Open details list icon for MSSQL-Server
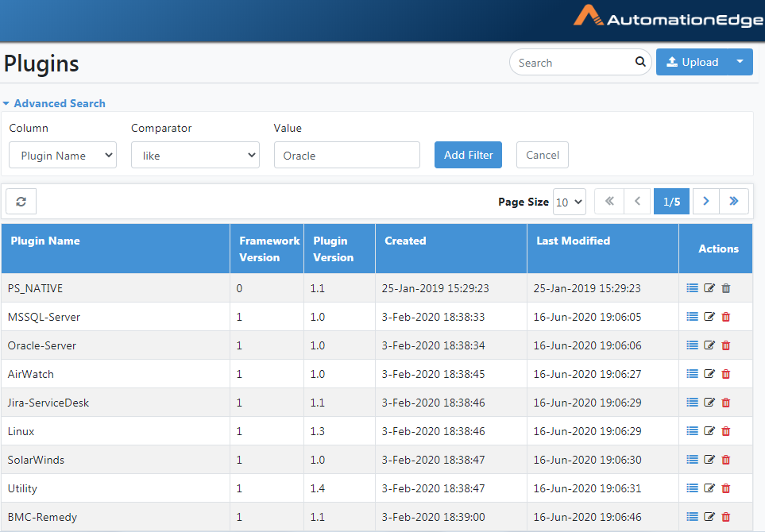 point(692,317)
